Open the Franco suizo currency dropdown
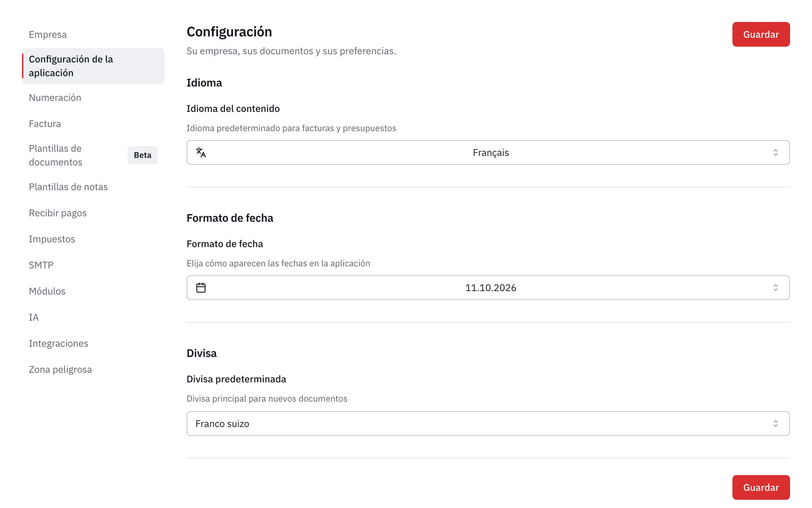This screenshot has width=812, height=508. (x=488, y=424)
